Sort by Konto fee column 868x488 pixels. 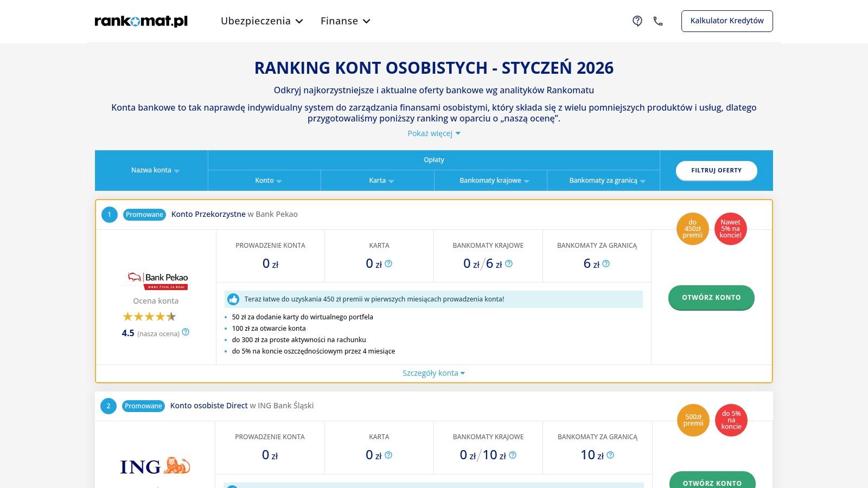[269, 181]
